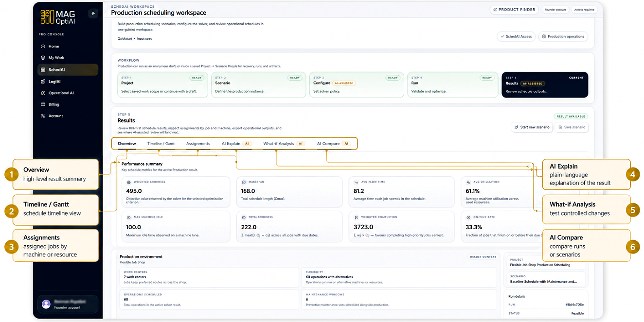Viewport: 644px width, 322px height.
Task: Click the Production operations button icon
Action: (544, 36)
